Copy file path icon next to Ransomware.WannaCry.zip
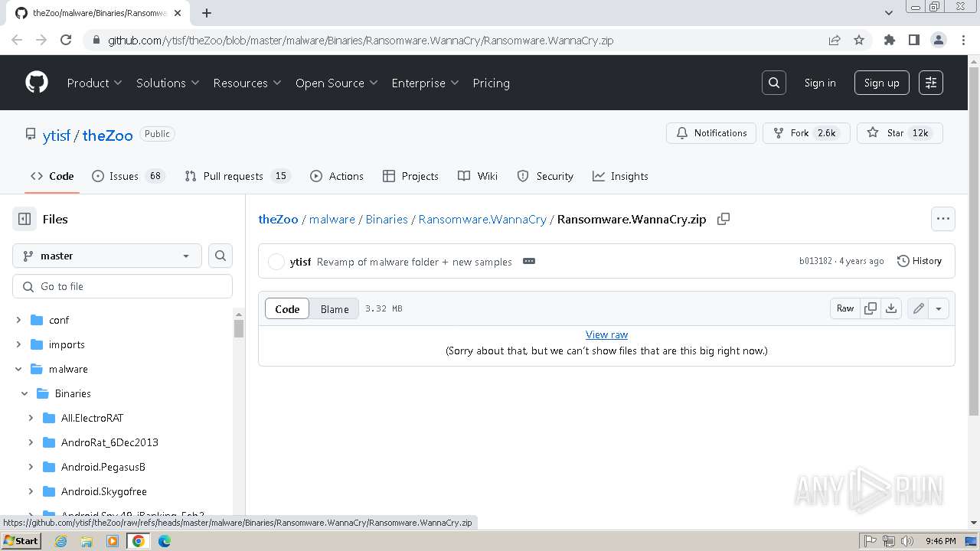 723,219
